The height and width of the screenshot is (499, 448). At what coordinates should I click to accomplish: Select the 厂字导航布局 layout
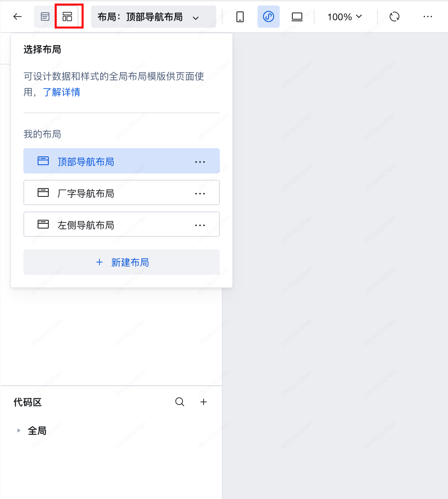(122, 192)
